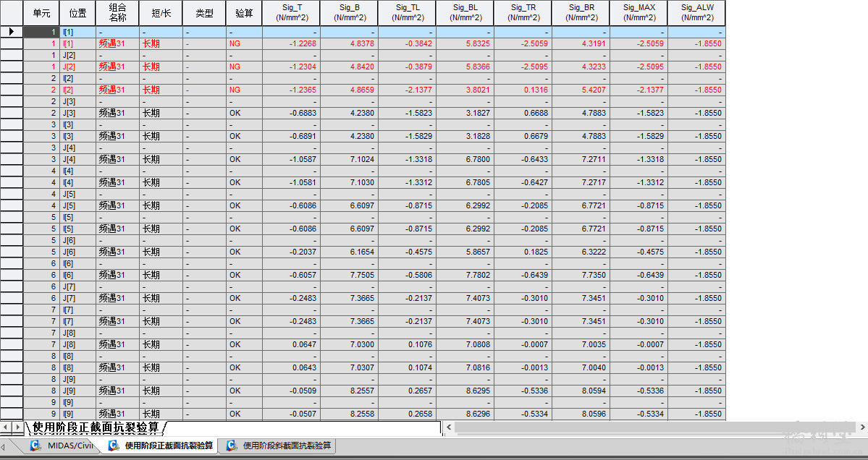868x460 pixels.
Task: Click the 单元 column header
Action: tap(41, 13)
